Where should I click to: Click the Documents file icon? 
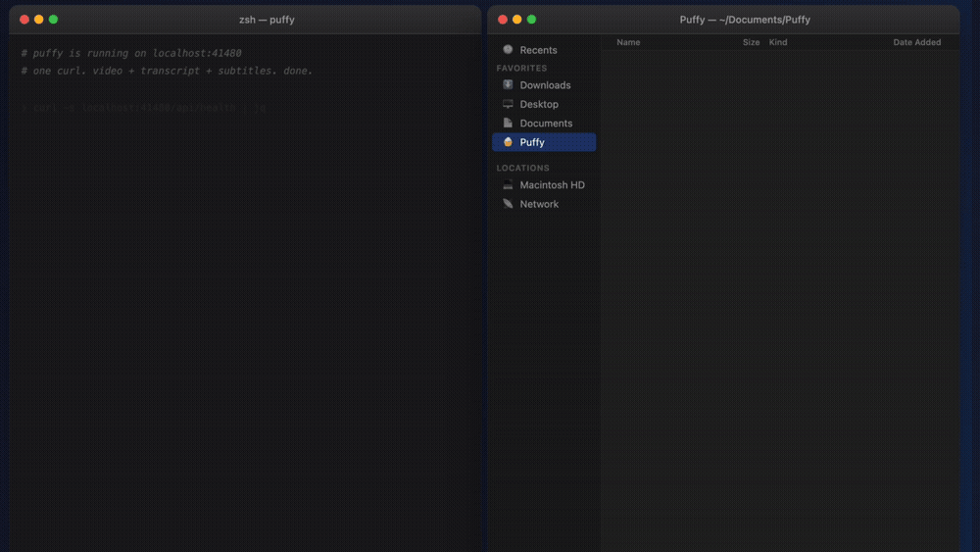point(508,123)
